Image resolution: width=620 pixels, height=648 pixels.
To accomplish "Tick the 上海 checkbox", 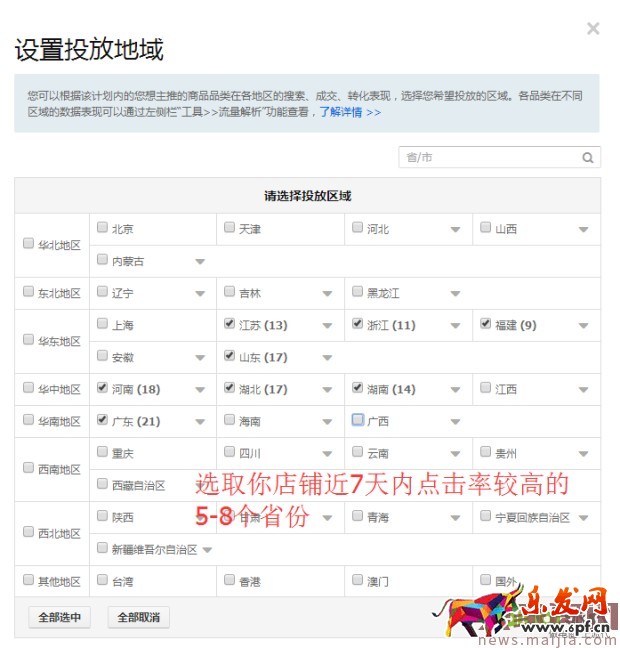I will (x=102, y=323).
